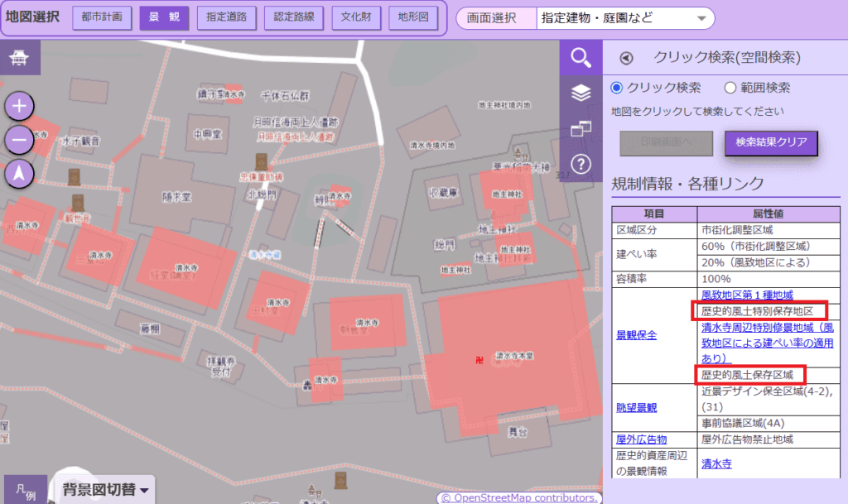Click the temple home icon at map corner
Screen dimensions: 848x504
18,58
